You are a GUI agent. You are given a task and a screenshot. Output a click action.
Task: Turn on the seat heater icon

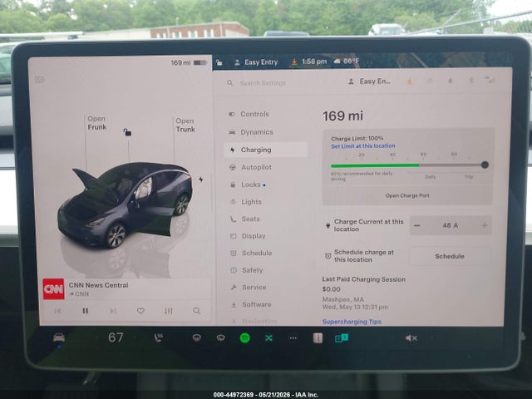[x=159, y=337]
